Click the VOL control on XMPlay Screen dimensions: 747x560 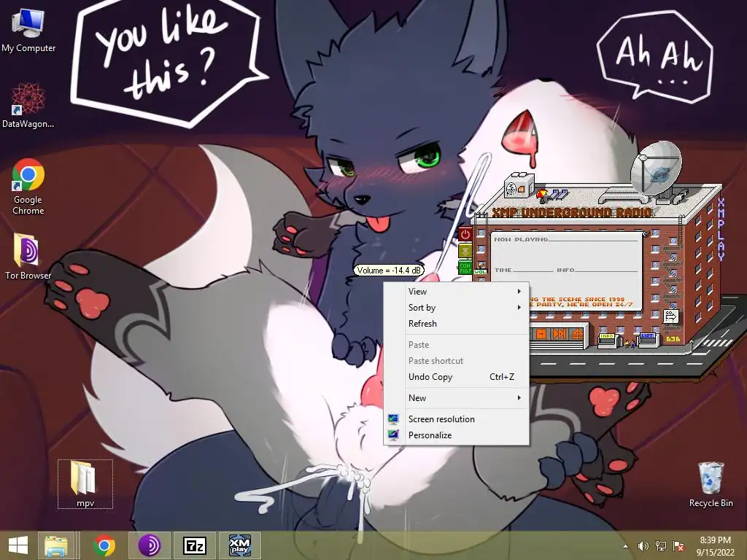(x=480, y=271)
